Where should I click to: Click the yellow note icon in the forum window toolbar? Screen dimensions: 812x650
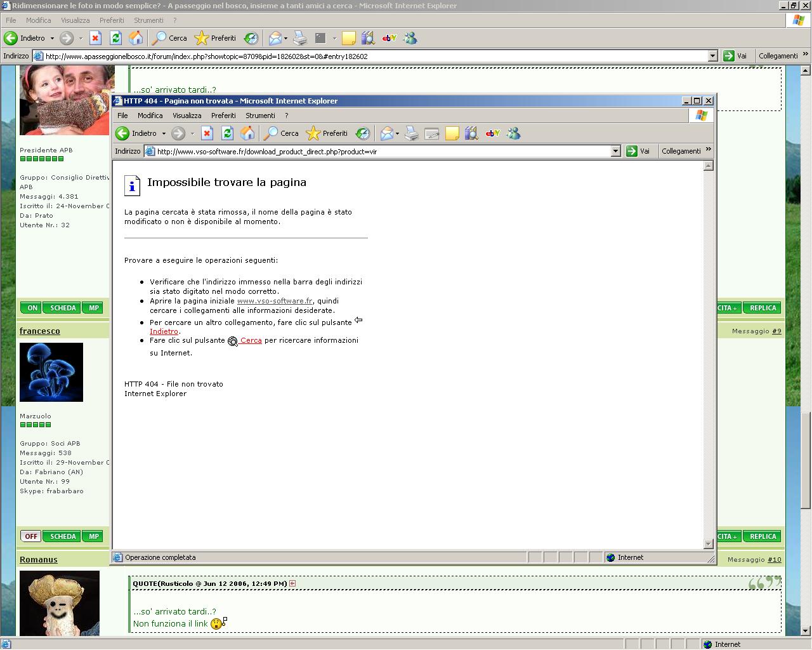348,38
